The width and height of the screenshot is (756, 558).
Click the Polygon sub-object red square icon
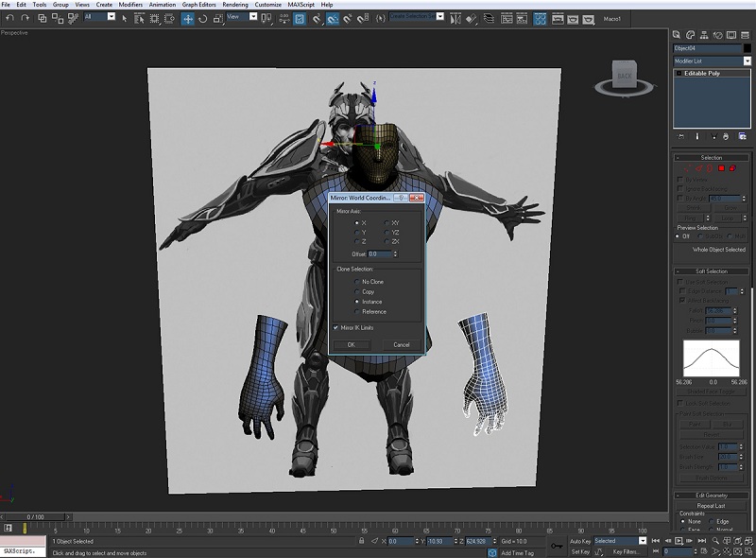click(x=720, y=168)
